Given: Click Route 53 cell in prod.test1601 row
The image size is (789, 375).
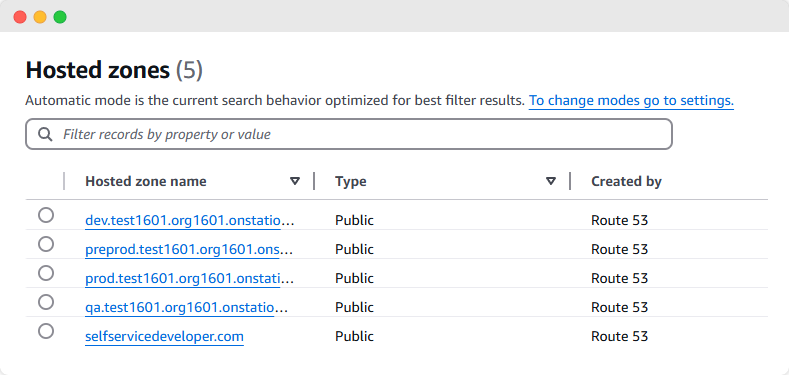Looking at the screenshot, I should (x=619, y=278).
